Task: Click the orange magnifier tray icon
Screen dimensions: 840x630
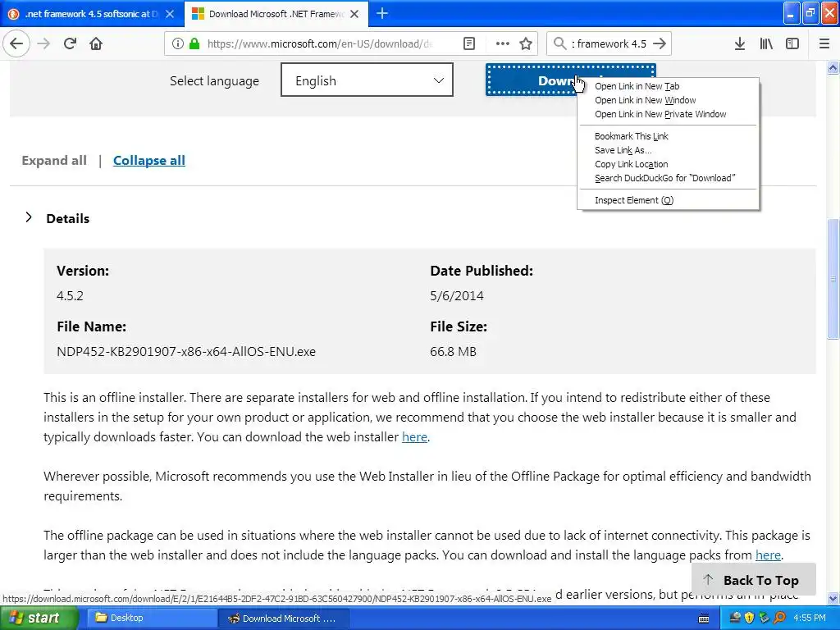Action: 779,619
